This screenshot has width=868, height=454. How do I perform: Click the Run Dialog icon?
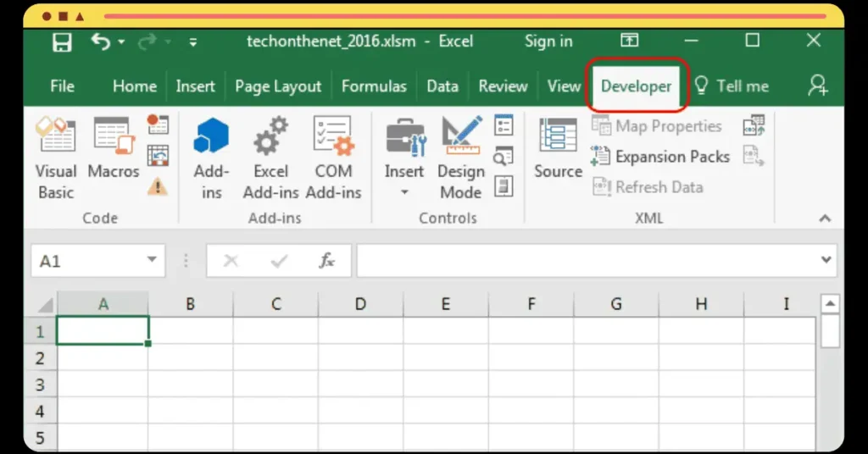coord(504,186)
